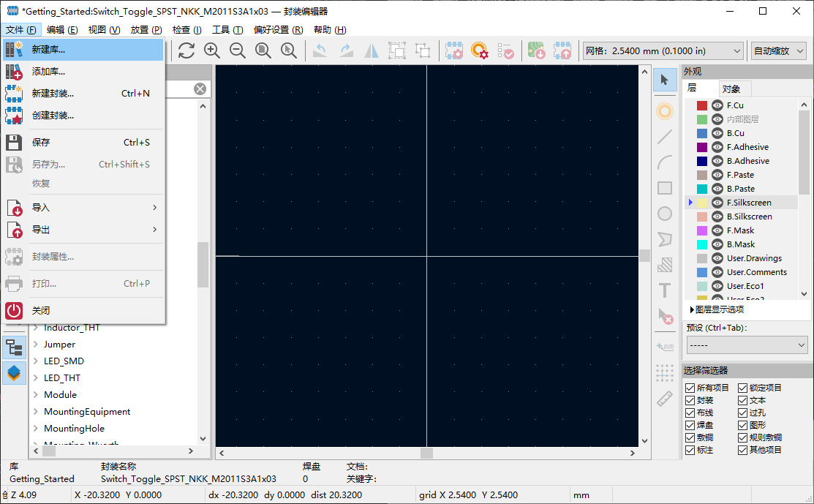Open the 导入 submenu arrow
This screenshot has width=814, height=504.
click(x=155, y=208)
